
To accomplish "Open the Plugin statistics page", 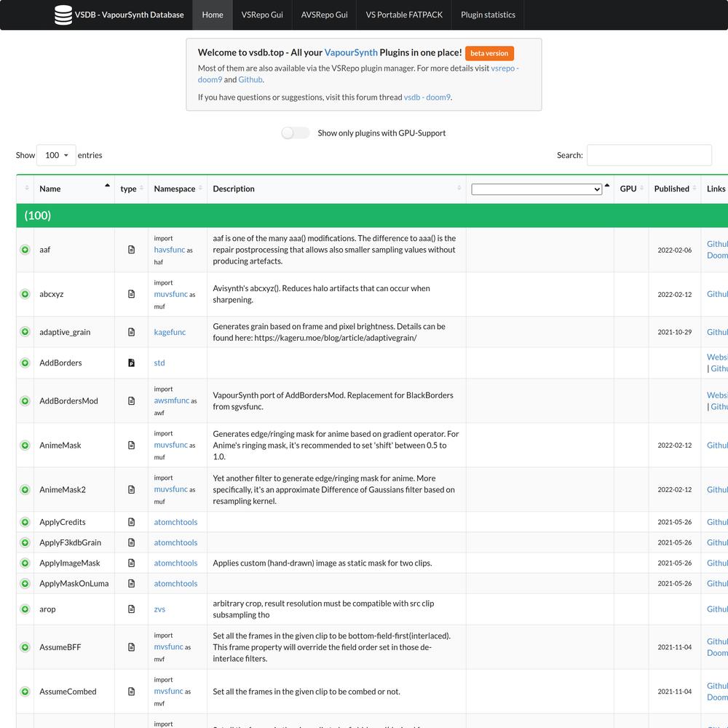I will pos(488,15).
